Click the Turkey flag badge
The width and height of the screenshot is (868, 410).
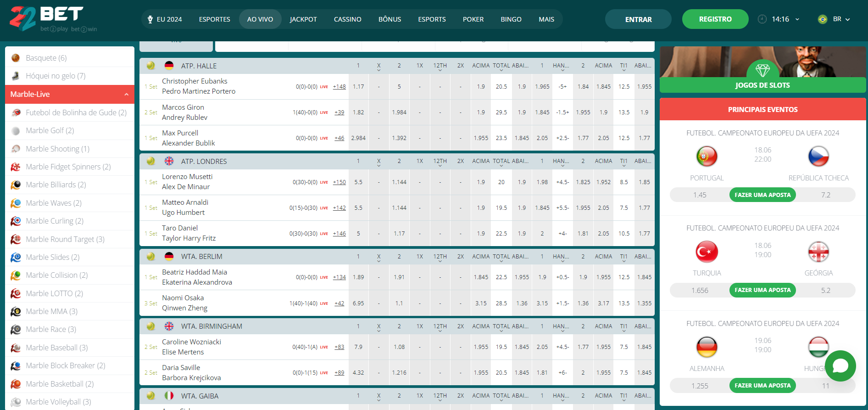[x=707, y=252]
